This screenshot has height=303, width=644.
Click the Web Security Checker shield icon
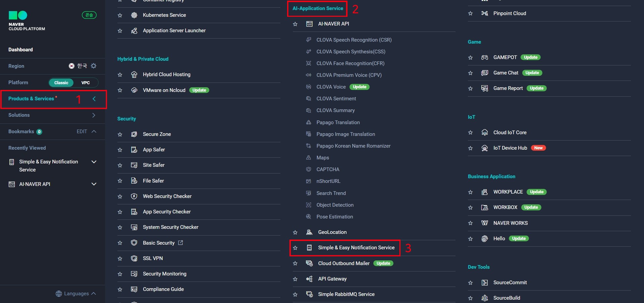[x=134, y=196]
